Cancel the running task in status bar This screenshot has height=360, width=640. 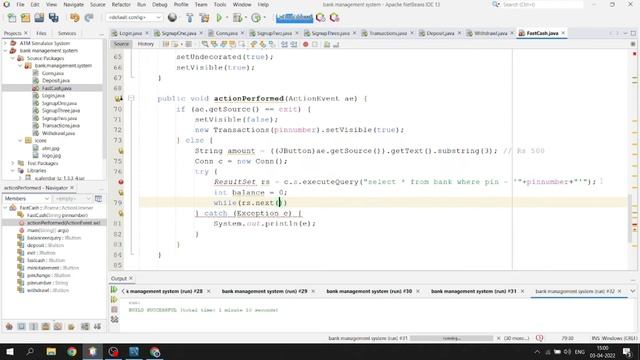coord(498,338)
